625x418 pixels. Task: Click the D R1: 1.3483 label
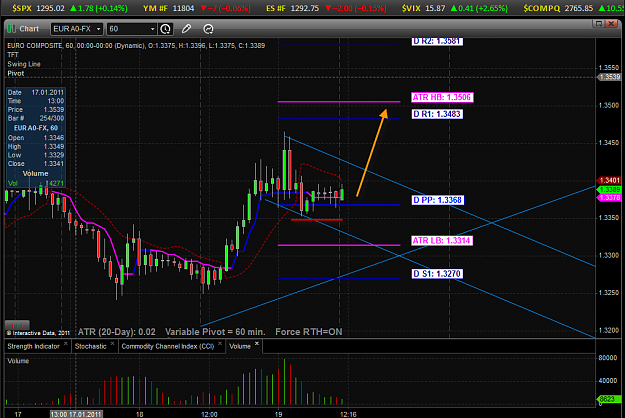coord(437,114)
